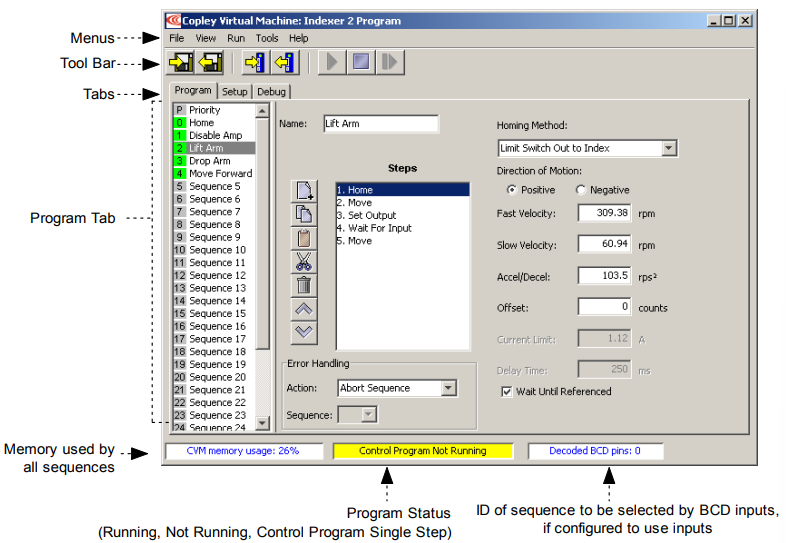
Task: Click the Accel/Decel input field
Action: coord(605,275)
